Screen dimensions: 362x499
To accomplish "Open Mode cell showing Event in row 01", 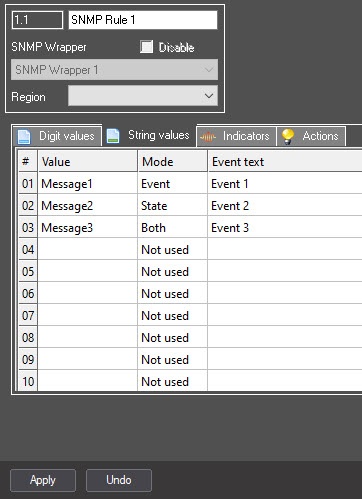I will [x=172, y=184].
